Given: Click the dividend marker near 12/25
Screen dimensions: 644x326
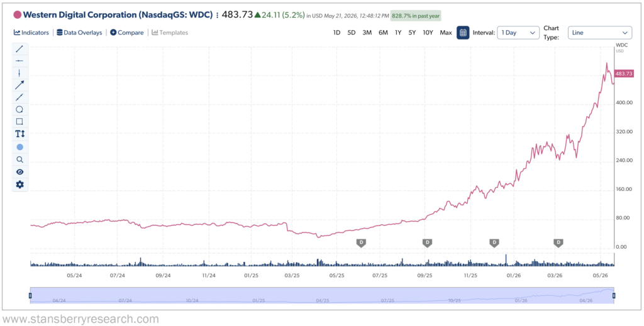Looking at the screenshot, I should point(494,242).
